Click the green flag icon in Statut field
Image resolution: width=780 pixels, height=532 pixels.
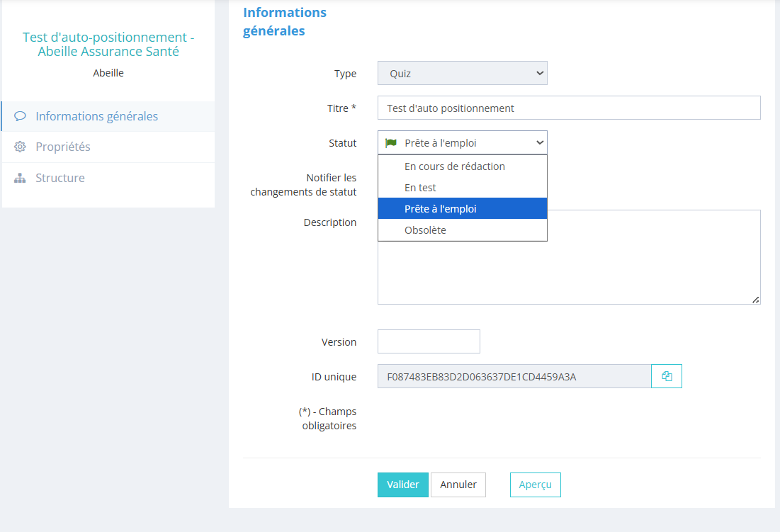point(391,143)
